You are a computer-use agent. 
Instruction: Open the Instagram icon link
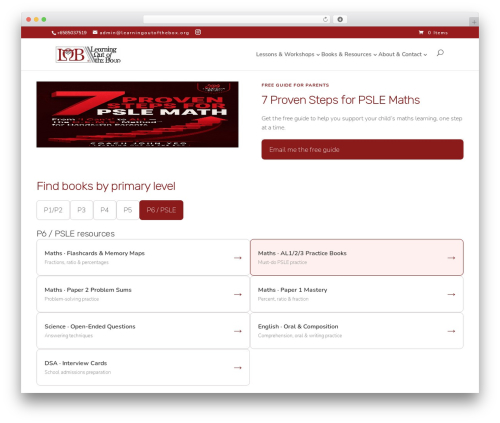coord(198,32)
